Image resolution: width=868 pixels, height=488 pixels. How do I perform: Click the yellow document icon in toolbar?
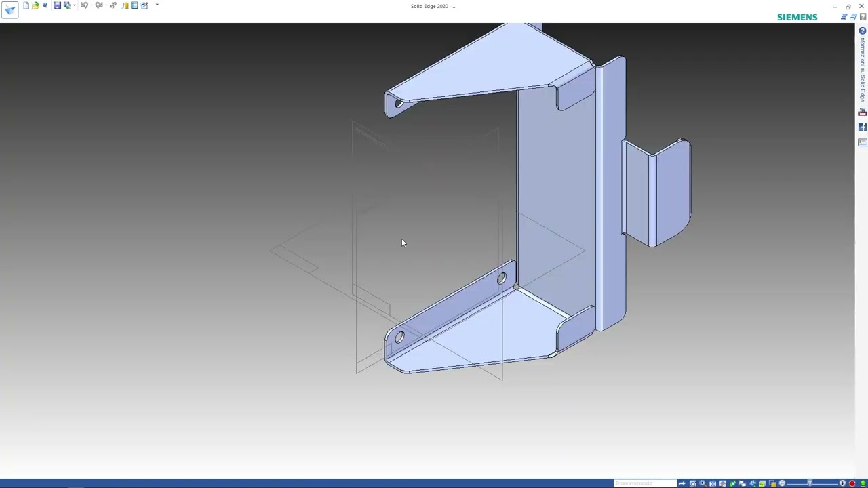click(x=125, y=5)
